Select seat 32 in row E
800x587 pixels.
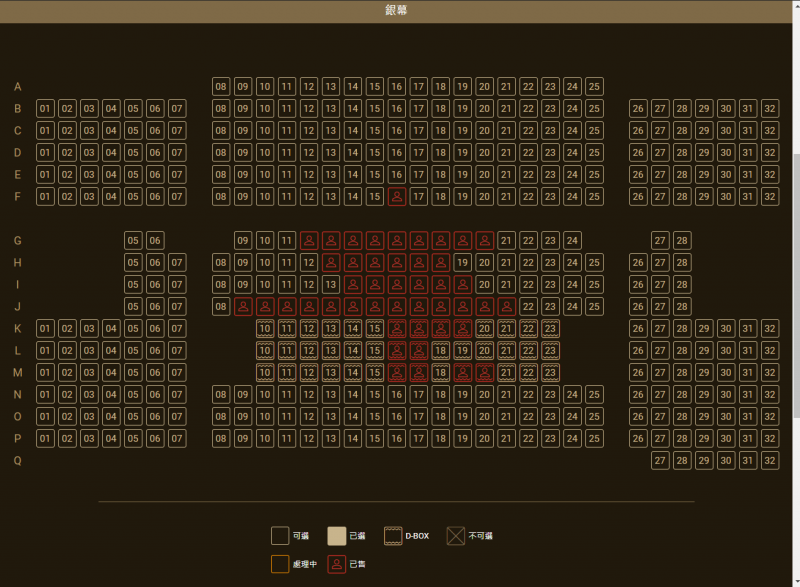tap(769, 175)
